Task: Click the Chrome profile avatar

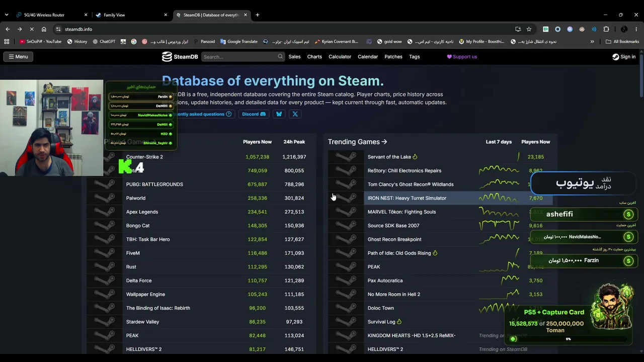Action: pos(624,29)
